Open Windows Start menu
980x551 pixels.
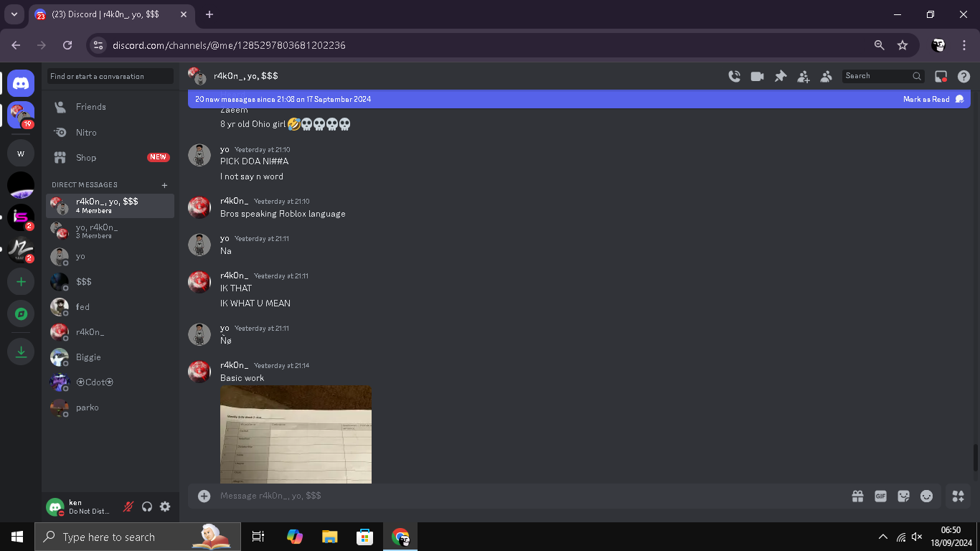(x=17, y=537)
